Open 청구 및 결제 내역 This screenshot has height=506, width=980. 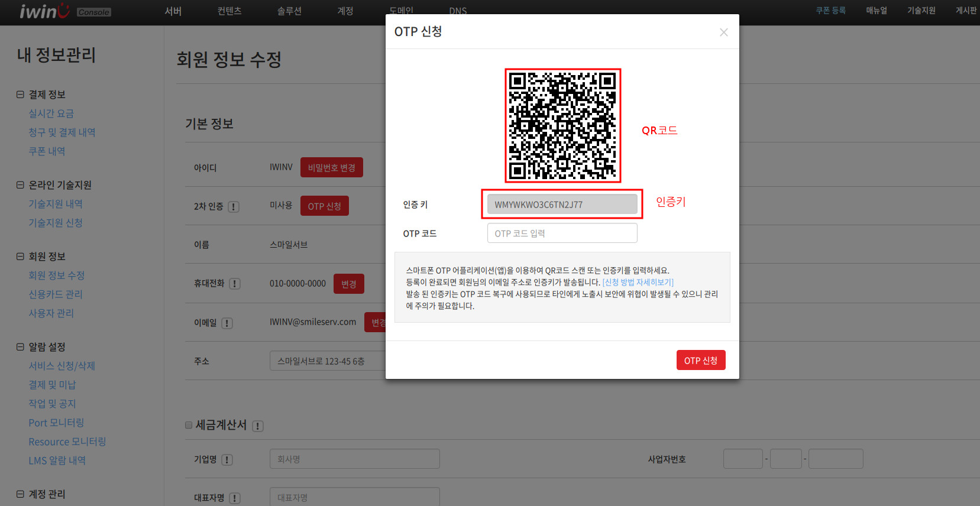click(62, 132)
